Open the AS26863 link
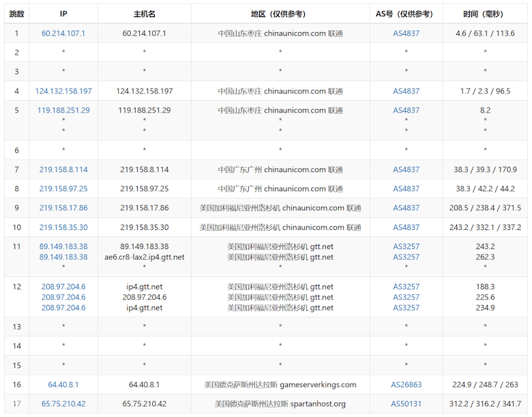 tap(406, 384)
